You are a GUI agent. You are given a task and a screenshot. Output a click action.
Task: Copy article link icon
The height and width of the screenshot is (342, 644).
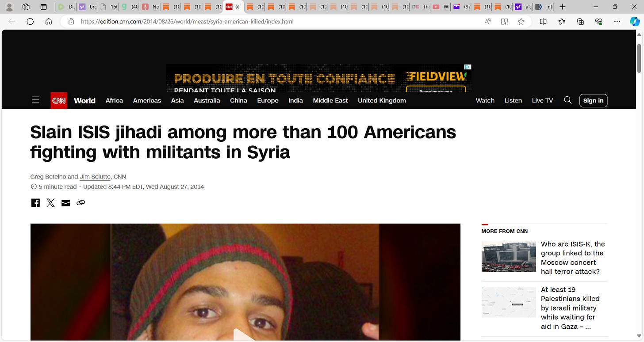[80, 203]
